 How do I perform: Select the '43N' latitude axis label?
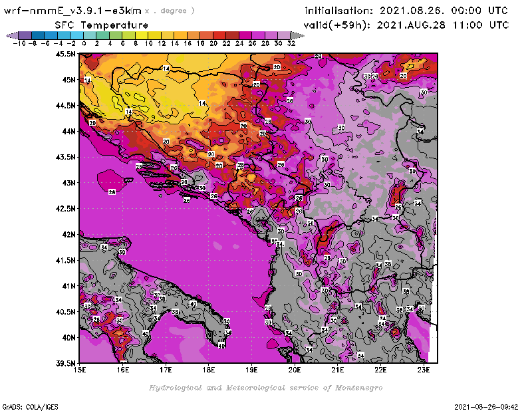coord(68,183)
